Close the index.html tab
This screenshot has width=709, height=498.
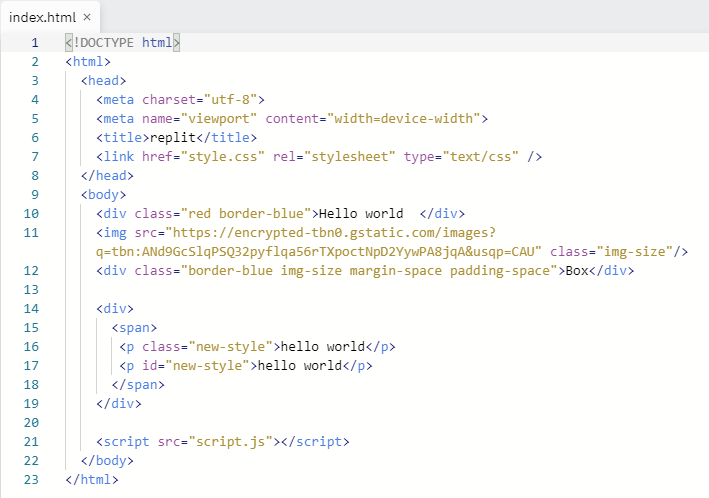87,17
